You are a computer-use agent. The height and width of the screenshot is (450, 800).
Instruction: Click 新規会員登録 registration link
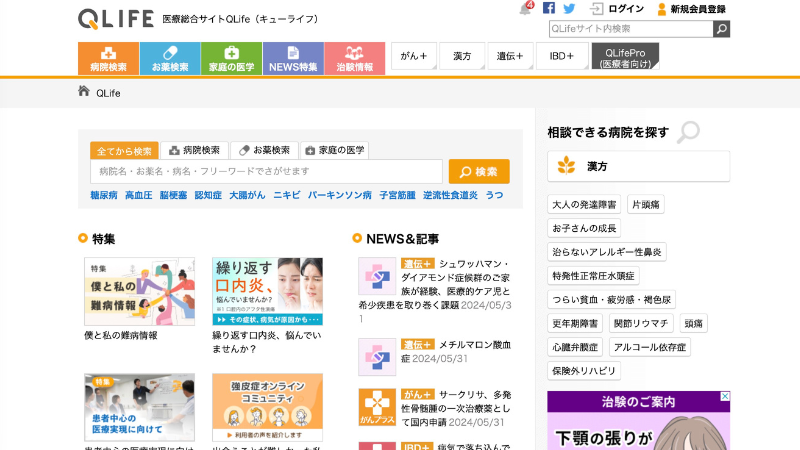pos(691,9)
